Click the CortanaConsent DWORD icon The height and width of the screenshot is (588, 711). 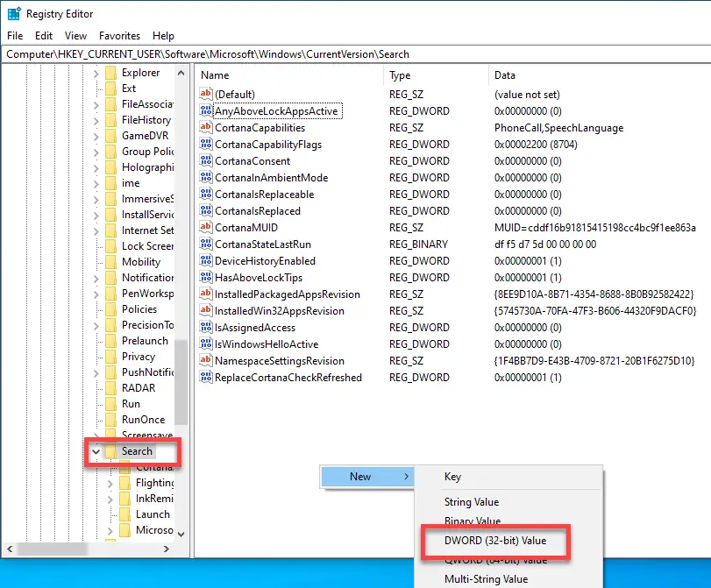pos(206,160)
